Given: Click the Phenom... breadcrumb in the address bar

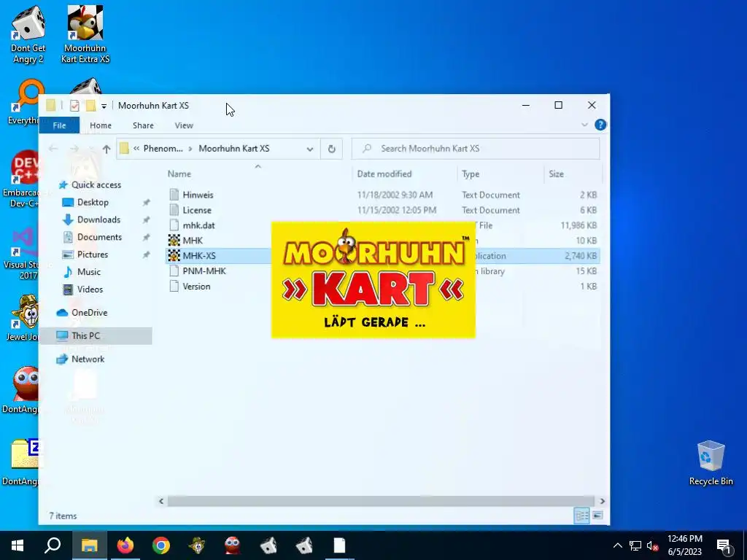Looking at the screenshot, I should [163, 149].
